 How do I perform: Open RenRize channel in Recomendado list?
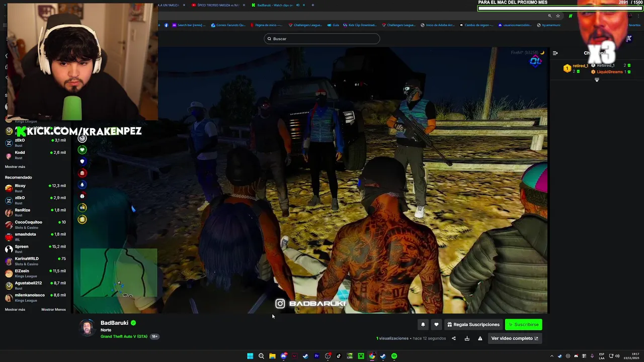35,212
